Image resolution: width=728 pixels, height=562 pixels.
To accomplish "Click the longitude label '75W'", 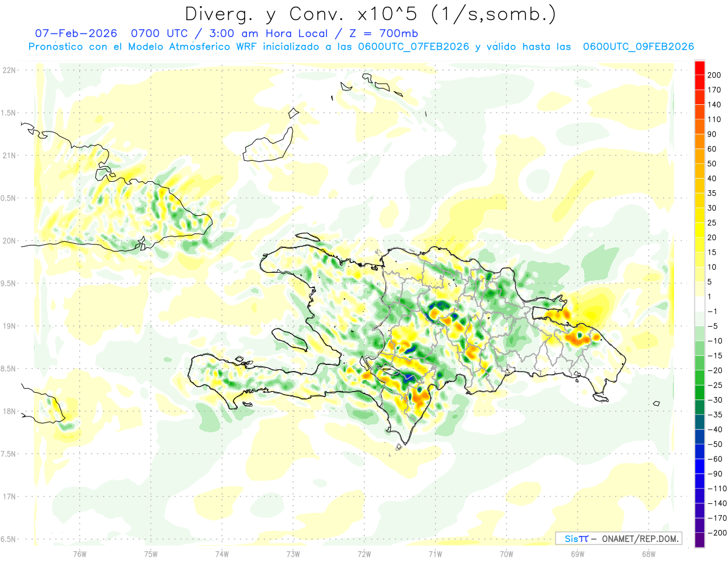I will (x=151, y=554).
